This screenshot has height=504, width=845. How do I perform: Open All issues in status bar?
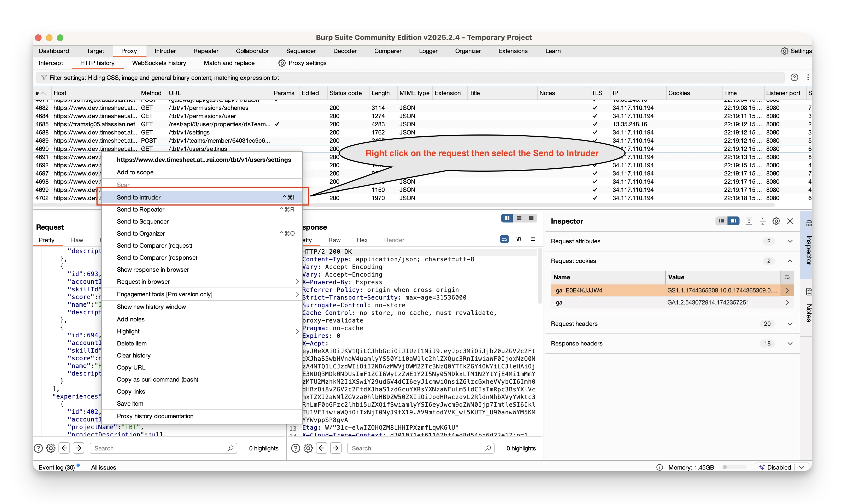coord(104,467)
